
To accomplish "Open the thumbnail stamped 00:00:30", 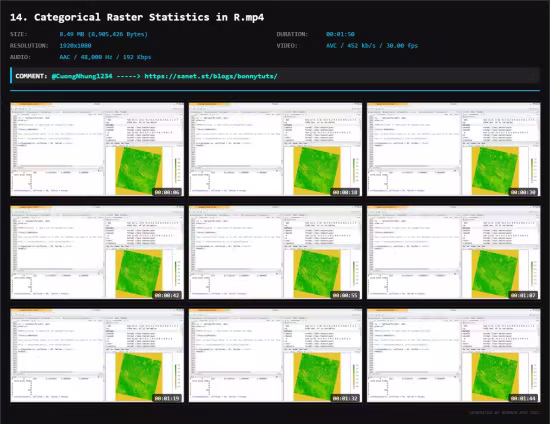I will pos(454,149).
